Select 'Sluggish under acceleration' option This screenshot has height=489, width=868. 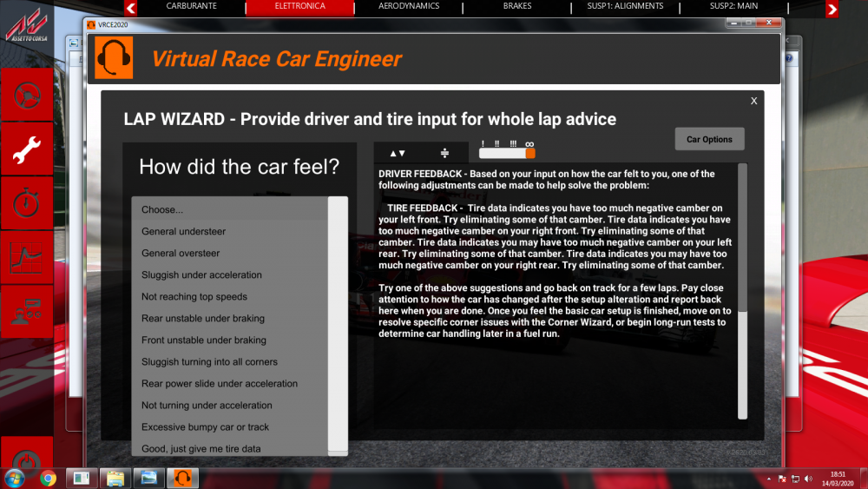(230, 274)
